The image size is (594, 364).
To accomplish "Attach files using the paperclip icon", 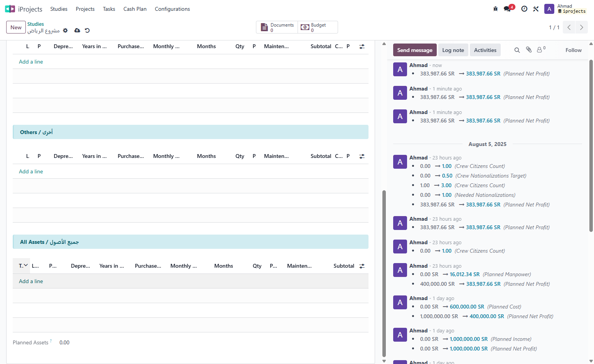I will pyautogui.click(x=529, y=50).
